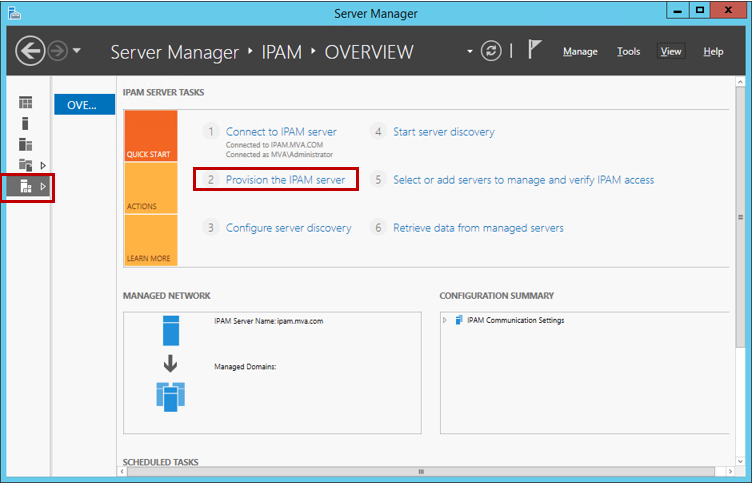Minimize the Server Manager window

(678, 11)
